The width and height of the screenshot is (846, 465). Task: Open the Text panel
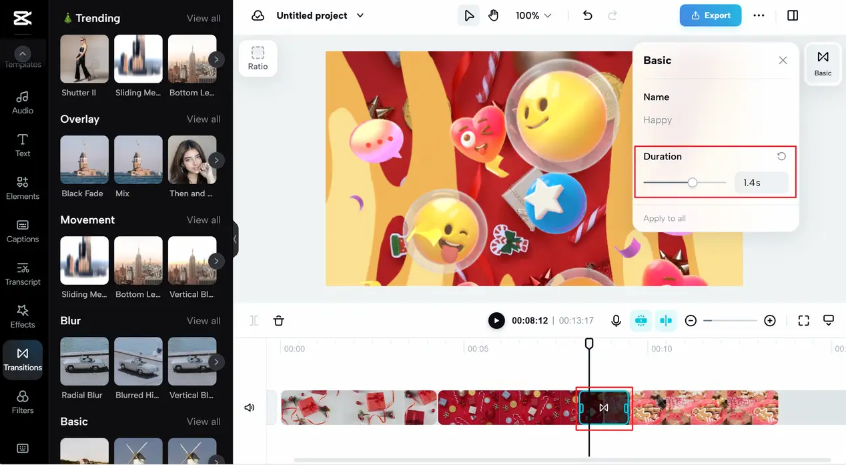coord(23,145)
